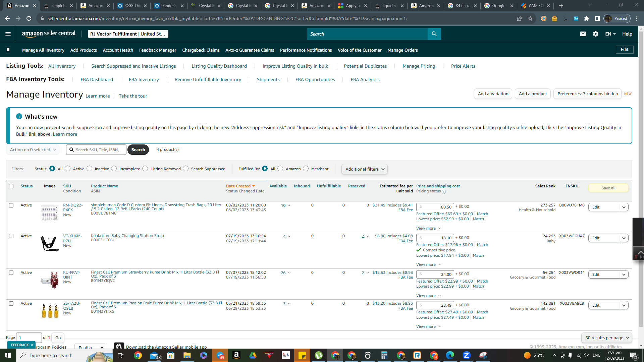This screenshot has height=362, width=644.
Task: Open the side panel browser icon
Action: pos(597,18)
